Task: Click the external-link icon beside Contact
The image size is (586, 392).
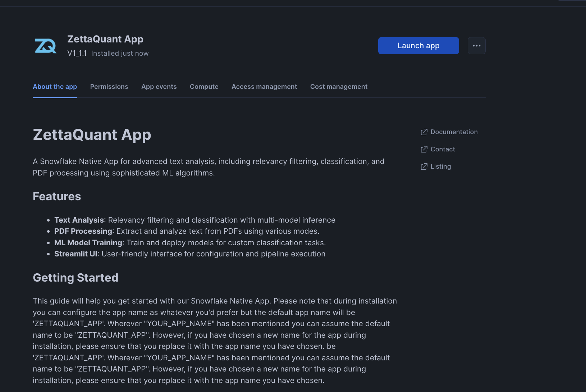Action: point(424,149)
